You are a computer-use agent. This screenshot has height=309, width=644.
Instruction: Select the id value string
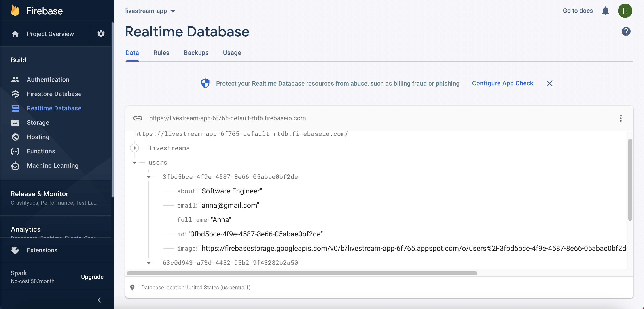[255, 234]
